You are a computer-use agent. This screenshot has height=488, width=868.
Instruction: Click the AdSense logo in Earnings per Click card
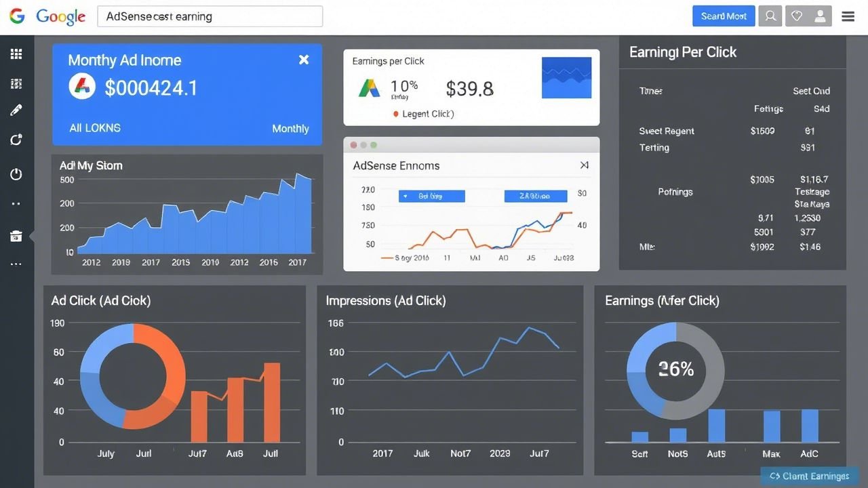click(x=370, y=88)
